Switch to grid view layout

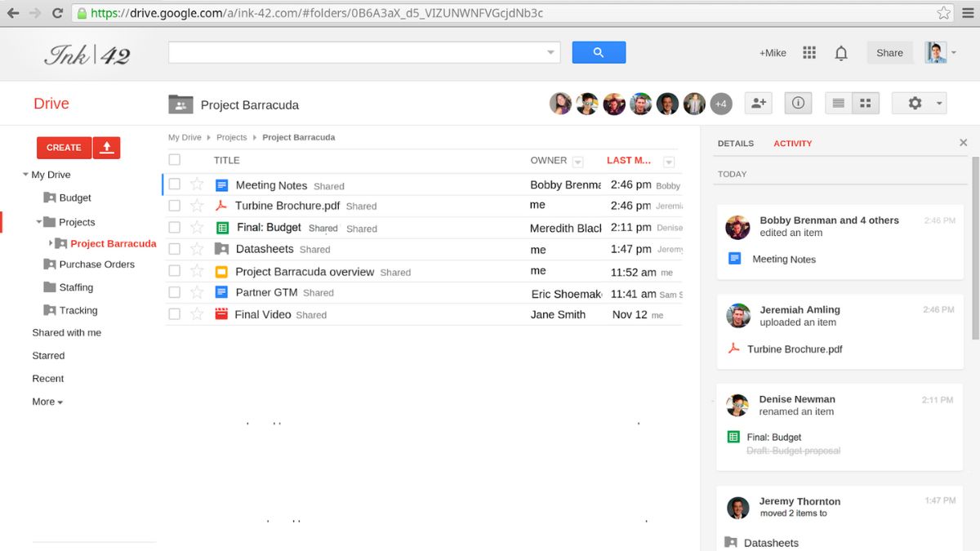(866, 103)
